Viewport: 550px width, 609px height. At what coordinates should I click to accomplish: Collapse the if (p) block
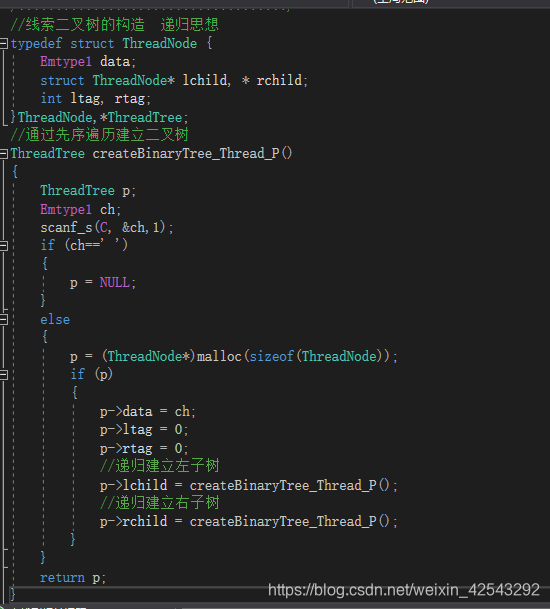tap(3, 375)
